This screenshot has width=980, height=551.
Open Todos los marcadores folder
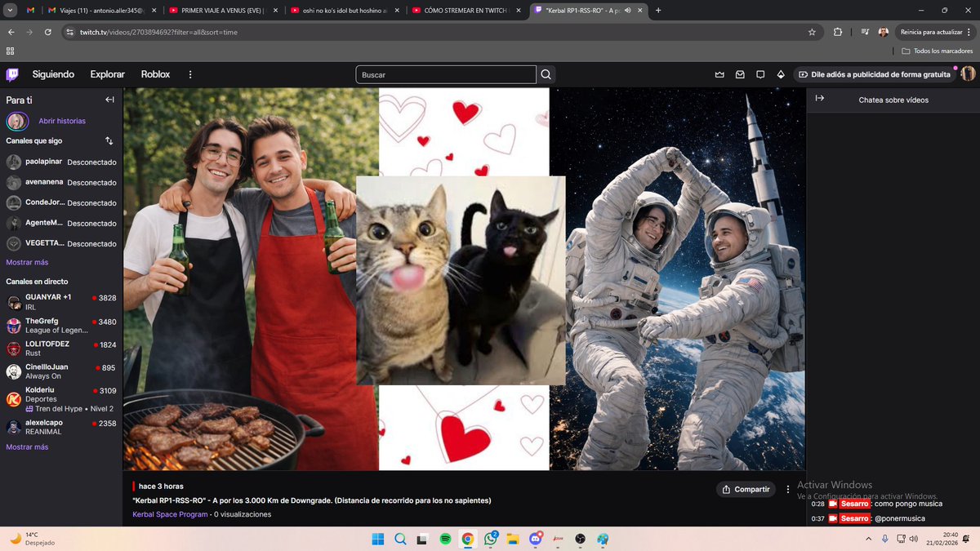click(938, 51)
